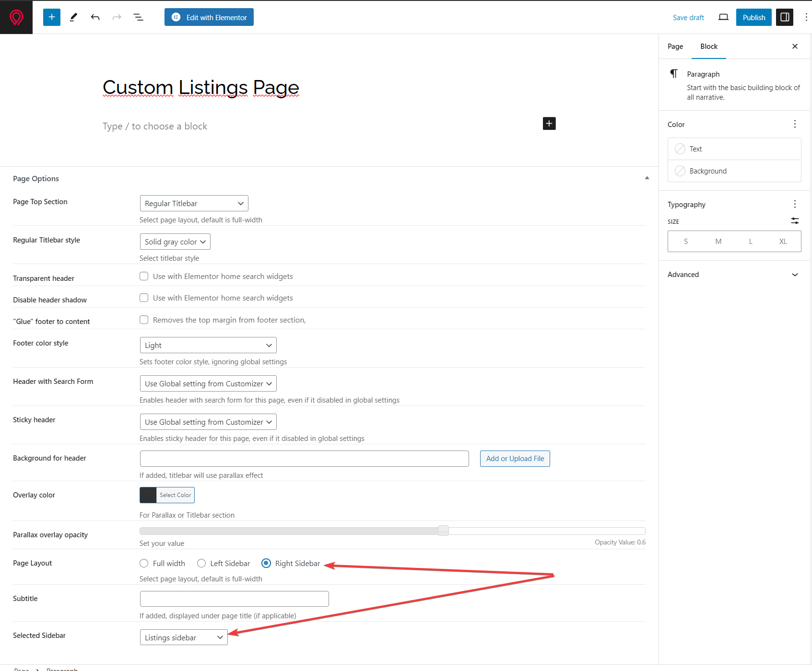The height and width of the screenshot is (671, 812).
Task: Click Add or Upload File button
Action: (515, 459)
